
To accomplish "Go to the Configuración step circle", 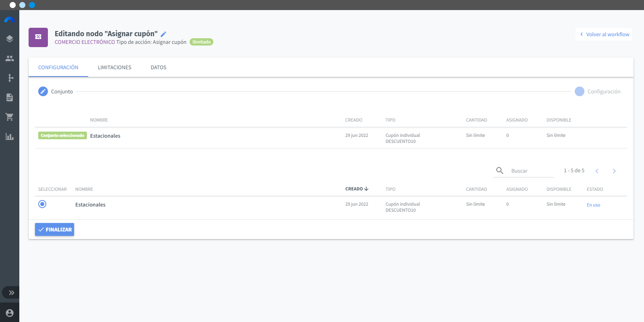I will 580,91.
